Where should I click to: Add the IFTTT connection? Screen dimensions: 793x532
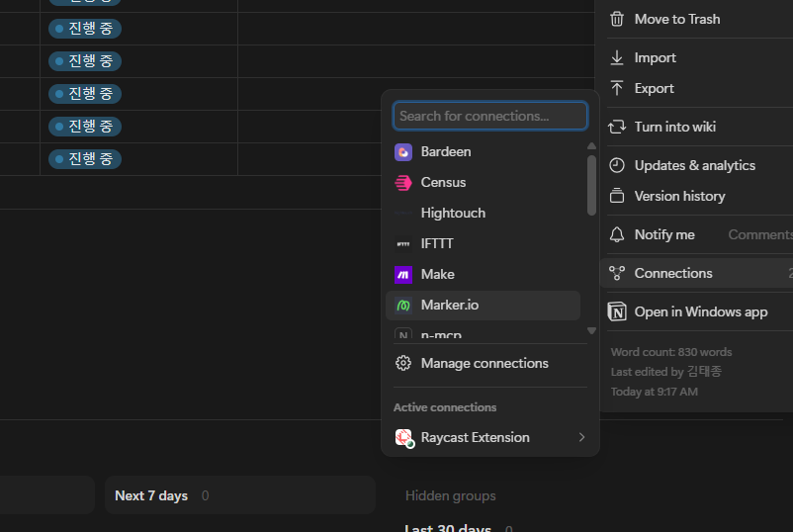483,243
